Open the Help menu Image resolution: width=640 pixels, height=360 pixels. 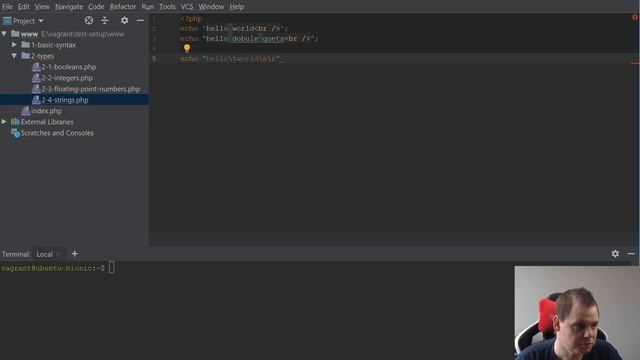coord(236,7)
